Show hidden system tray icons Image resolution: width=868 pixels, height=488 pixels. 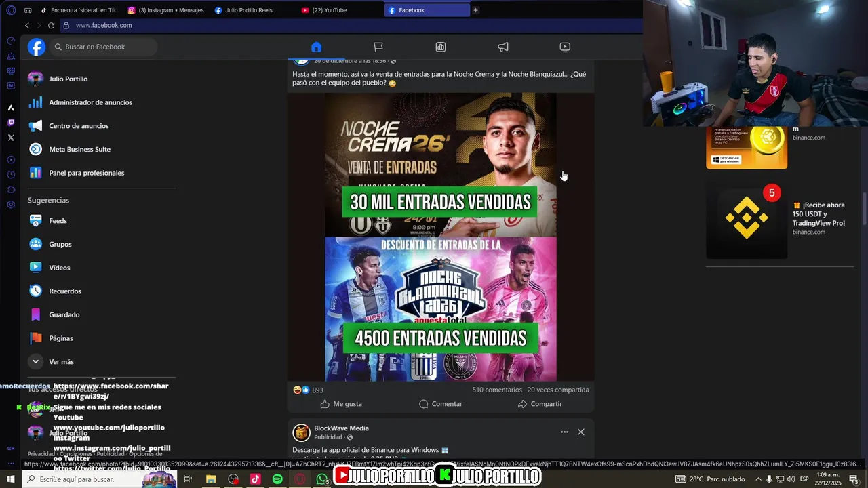(x=758, y=479)
